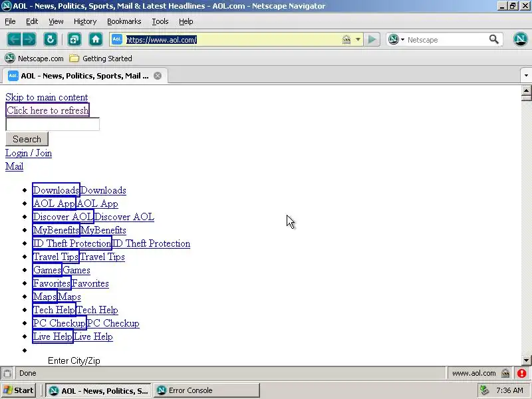Open the History menu

85,21
